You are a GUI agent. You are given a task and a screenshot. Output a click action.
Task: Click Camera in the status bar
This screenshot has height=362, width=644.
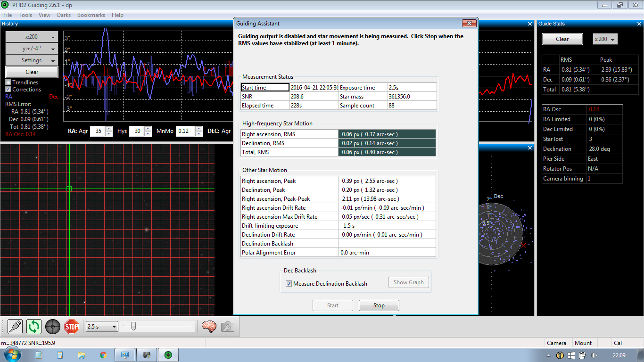tap(556, 343)
